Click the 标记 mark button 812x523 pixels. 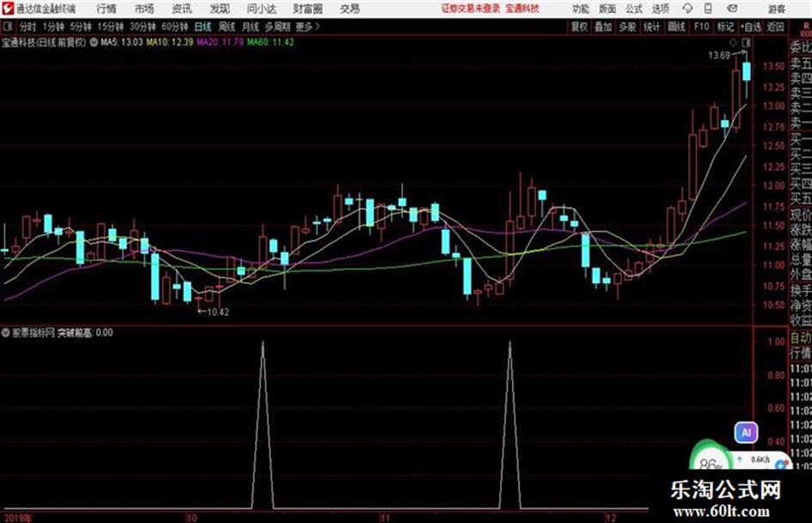[x=725, y=27]
